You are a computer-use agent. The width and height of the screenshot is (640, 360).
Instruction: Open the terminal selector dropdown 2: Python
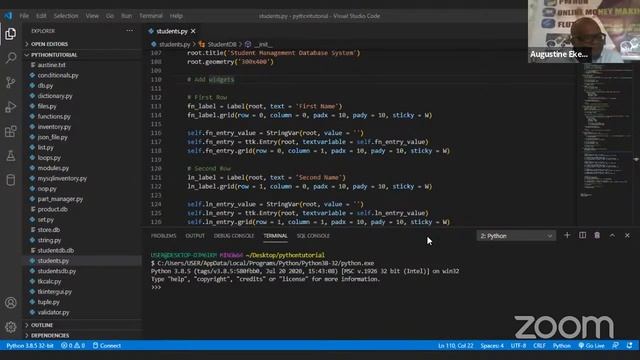click(516, 236)
